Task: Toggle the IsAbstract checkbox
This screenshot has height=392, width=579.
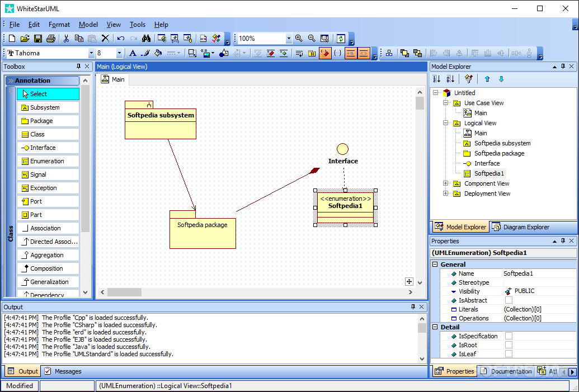Action: click(x=509, y=300)
